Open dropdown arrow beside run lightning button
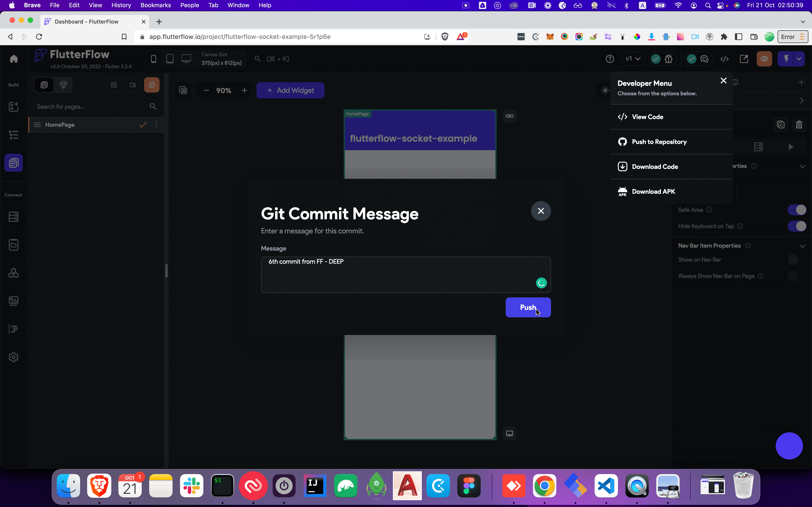The height and width of the screenshot is (507, 812). coord(799,59)
